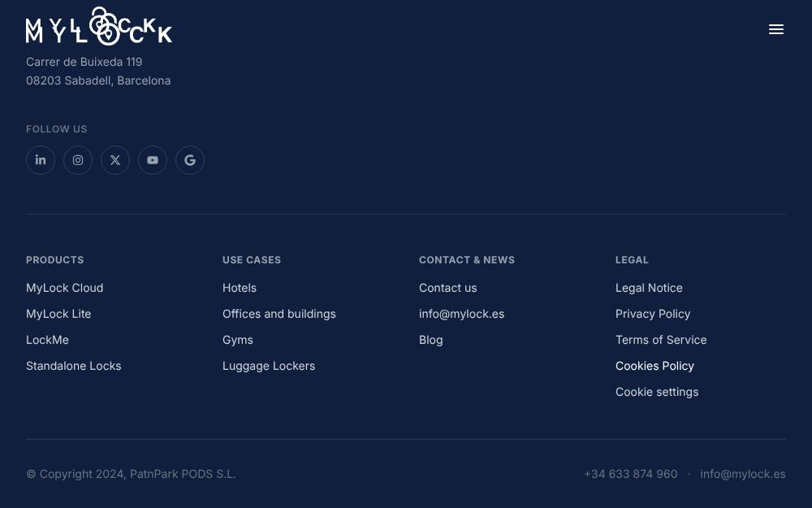This screenshot has width=812, height=508.
Task: Click info@mylock.es under Contact & News
Action: pos(461,314)
